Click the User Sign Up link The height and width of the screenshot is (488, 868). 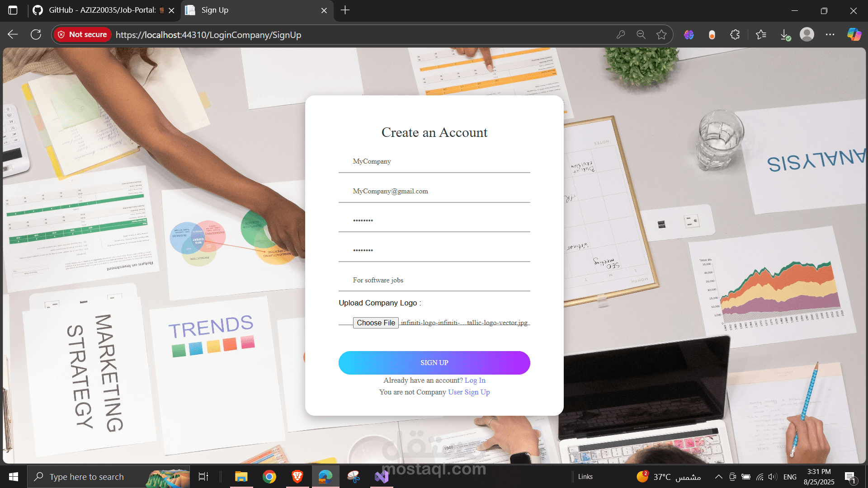469,392
